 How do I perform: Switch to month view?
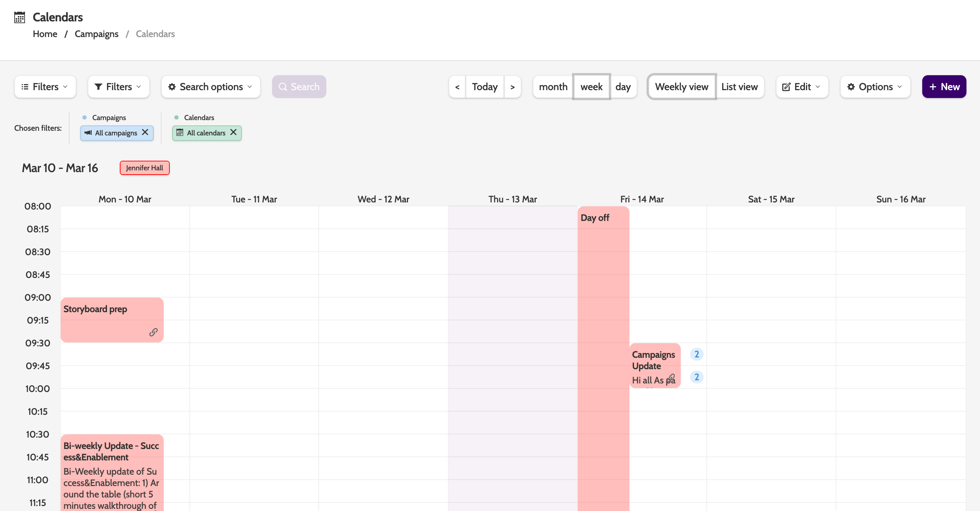553,87
